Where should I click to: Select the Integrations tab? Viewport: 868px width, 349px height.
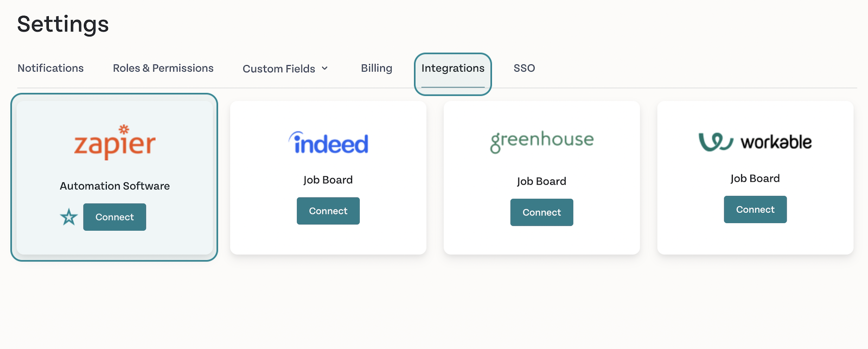coord(453,68)
